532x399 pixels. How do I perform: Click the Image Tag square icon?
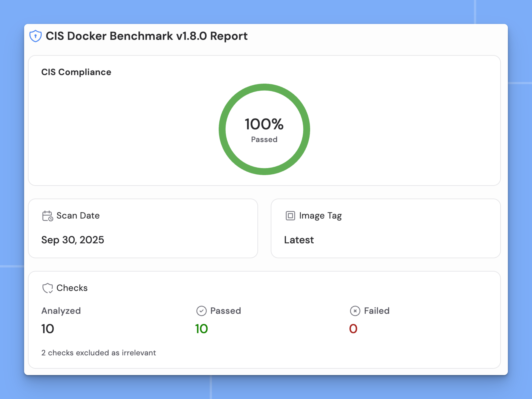290,216
